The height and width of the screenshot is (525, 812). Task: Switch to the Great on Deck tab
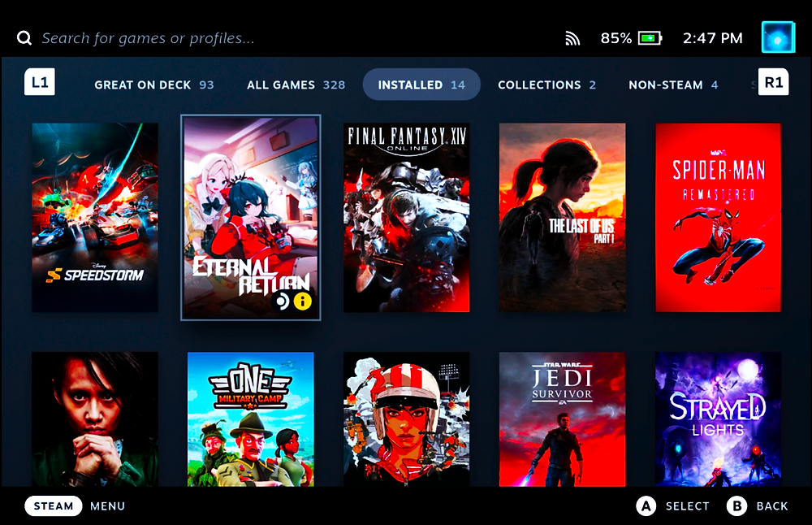153,85
